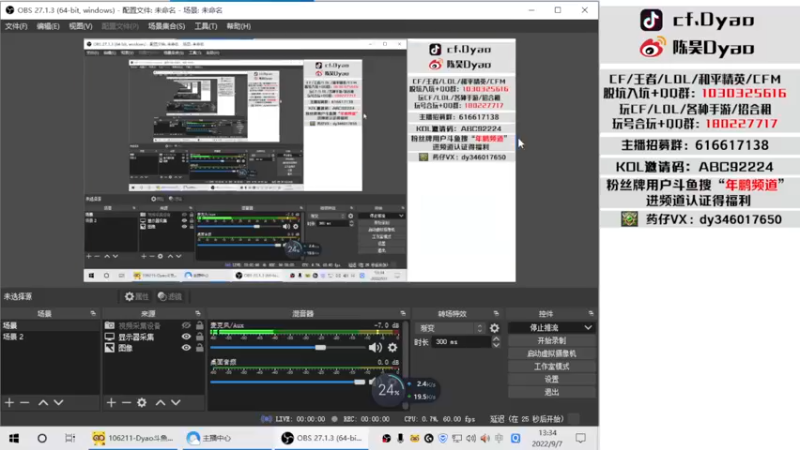Expand the 停止推流 button dropdown arrow
The image size is (800, 450).
coord(588,328)
